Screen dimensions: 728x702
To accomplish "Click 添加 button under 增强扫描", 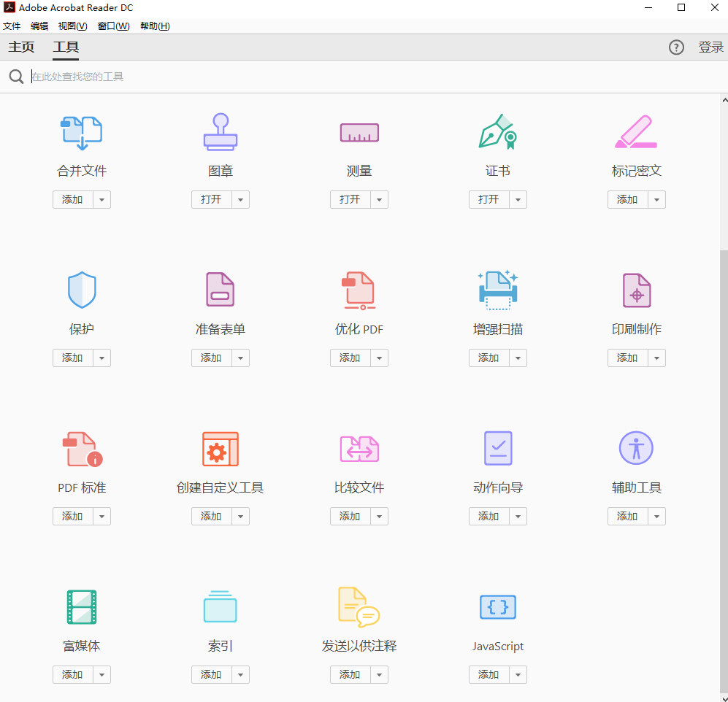I will pyautogui.click(x=488, y=358).
